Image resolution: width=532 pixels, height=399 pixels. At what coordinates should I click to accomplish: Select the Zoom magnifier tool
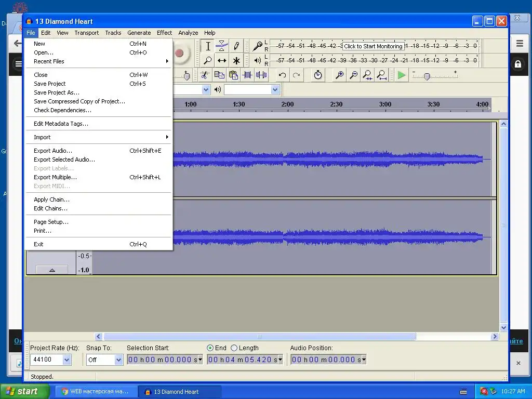(x=208, y=61)
